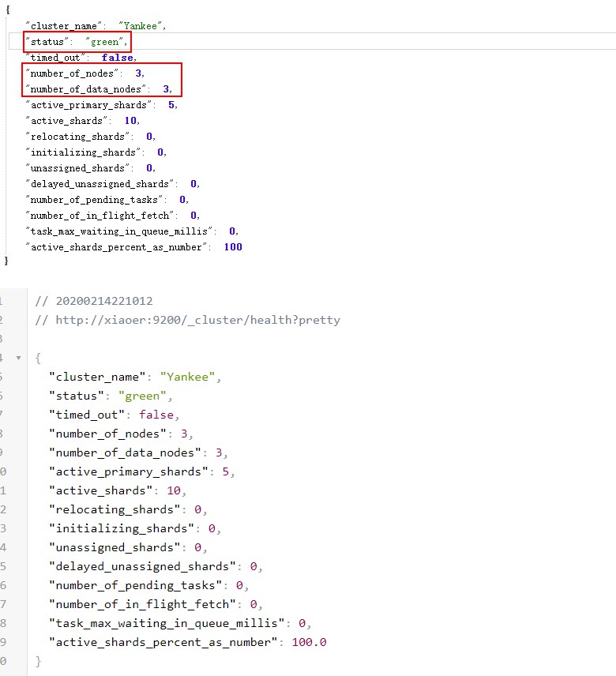Click "active_primary_shards" key in upper JSON
The width and height of the screenshot is (616, 676).
click(x=88, y=105)
